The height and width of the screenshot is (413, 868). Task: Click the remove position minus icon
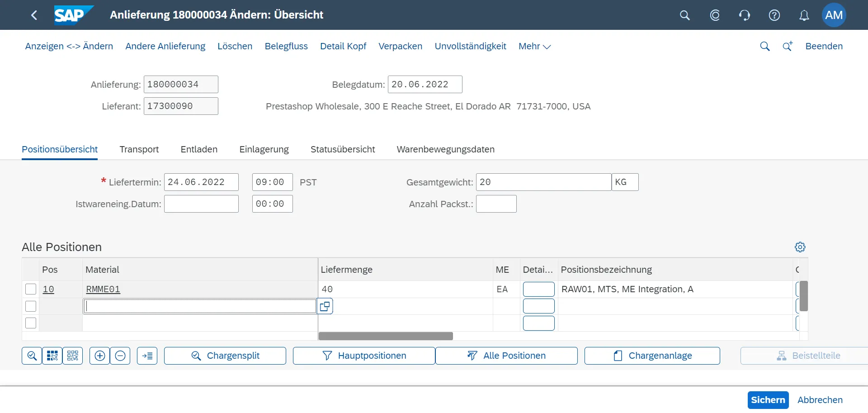pos(120,356)
